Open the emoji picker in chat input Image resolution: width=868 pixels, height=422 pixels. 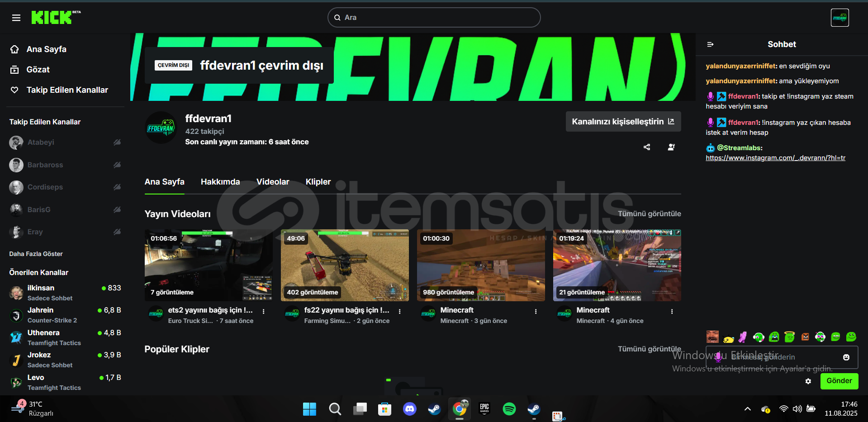846,357
